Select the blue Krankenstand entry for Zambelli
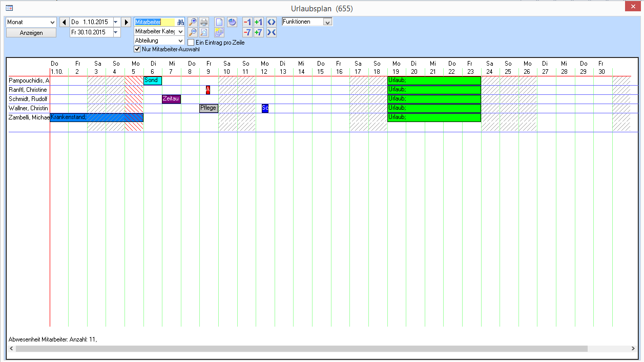Image resolution: width=644 pixels, height=362 pixels. [x=87, y=117]
